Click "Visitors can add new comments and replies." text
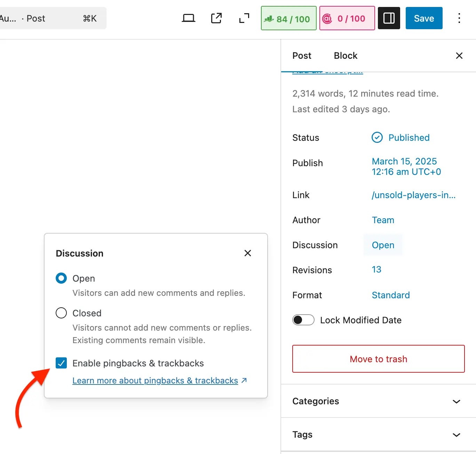The height and width of the screenshot is (454, 476). [159, 293]
